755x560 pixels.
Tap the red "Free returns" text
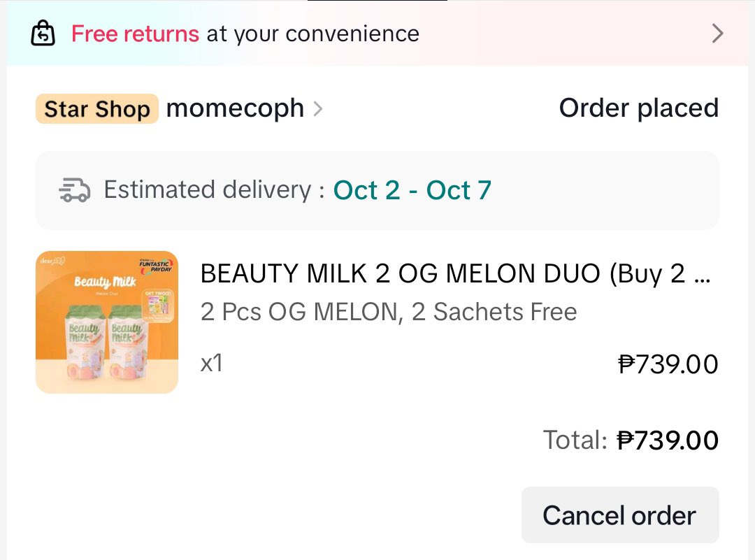coord(135,34)
